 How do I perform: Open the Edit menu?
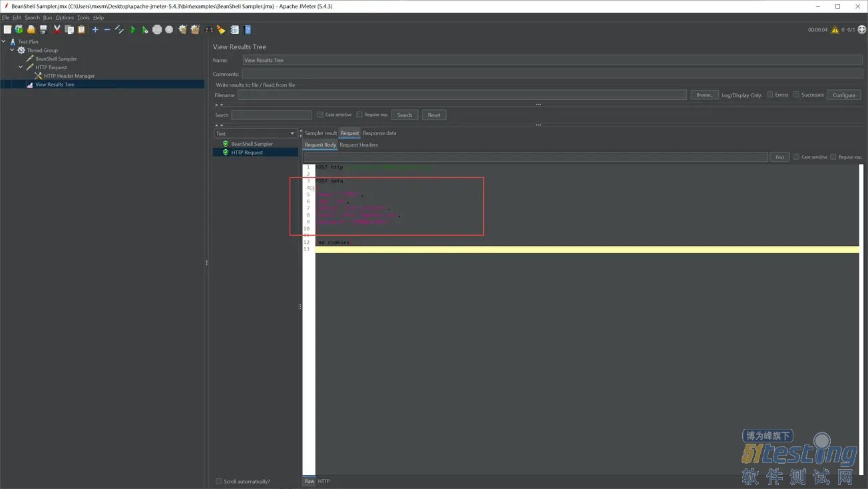pos(17,17)
